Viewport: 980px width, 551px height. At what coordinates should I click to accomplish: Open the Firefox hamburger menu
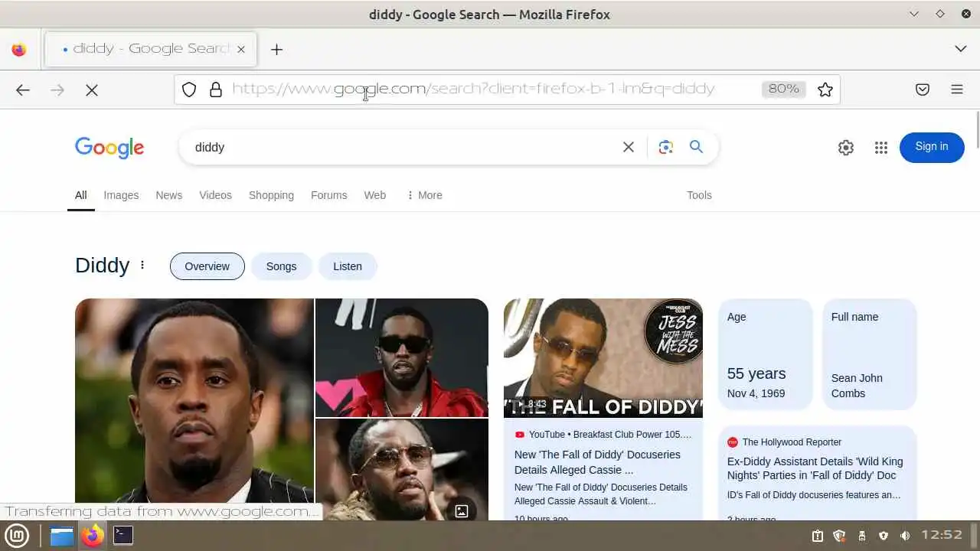957,90
